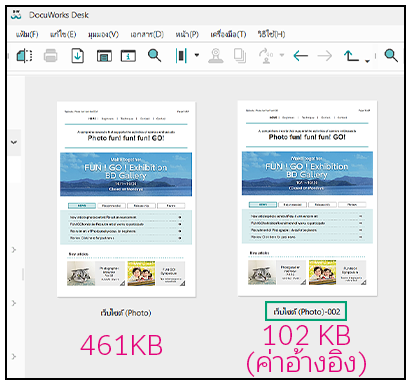The width and height of the screenshot is (411, 385).
Task: Collapse the side panel chevron down
Action: pos(14,142)
